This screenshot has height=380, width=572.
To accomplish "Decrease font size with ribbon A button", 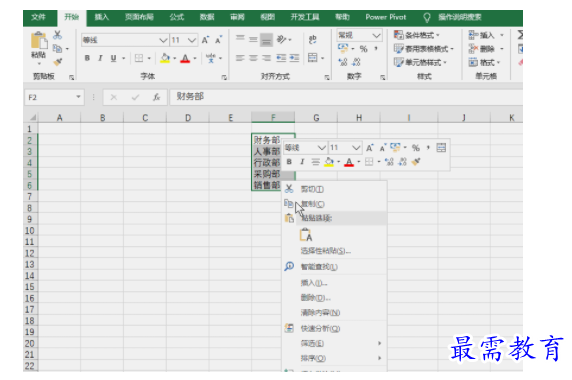I will tap(218, 40).
